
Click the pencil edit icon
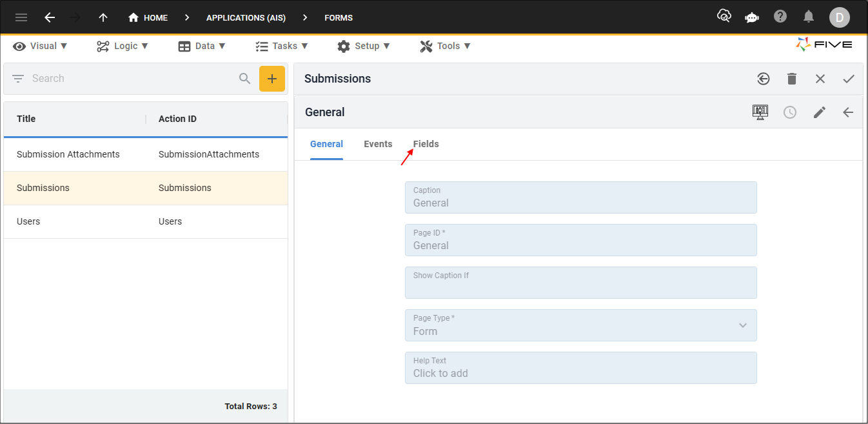[x=819, y=112]
